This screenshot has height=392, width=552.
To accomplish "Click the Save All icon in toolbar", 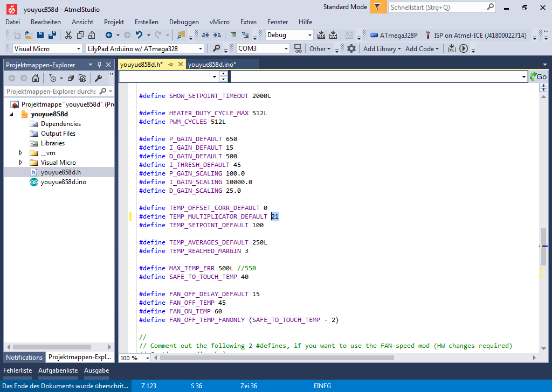I will 52,35.
